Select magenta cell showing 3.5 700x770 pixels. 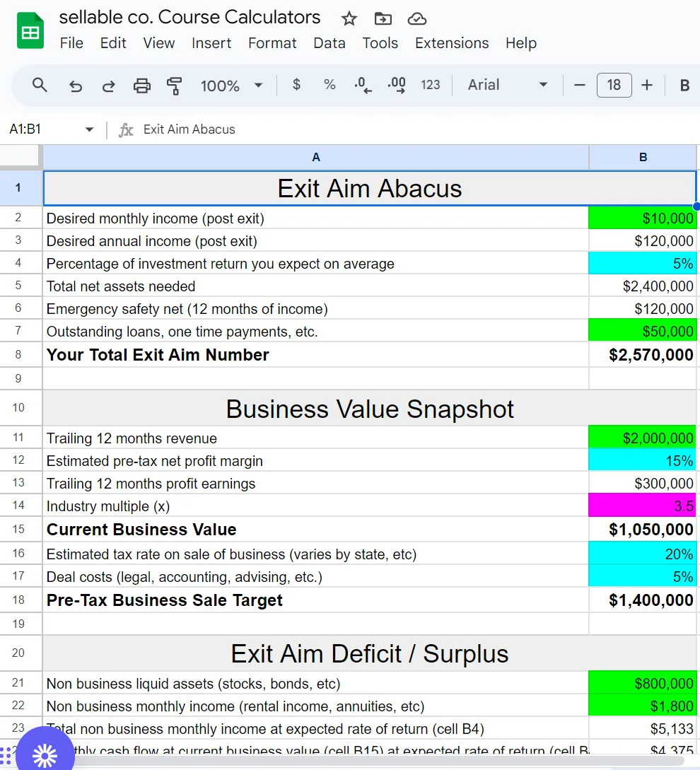(643, 506)
